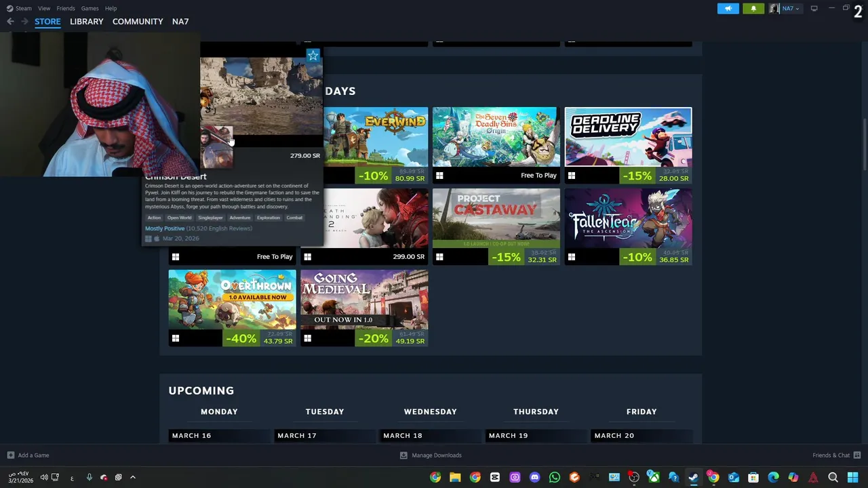This screenshot has height=488, width=868.
Task: Open File Explorer from the taskbar
Action: 455,478
